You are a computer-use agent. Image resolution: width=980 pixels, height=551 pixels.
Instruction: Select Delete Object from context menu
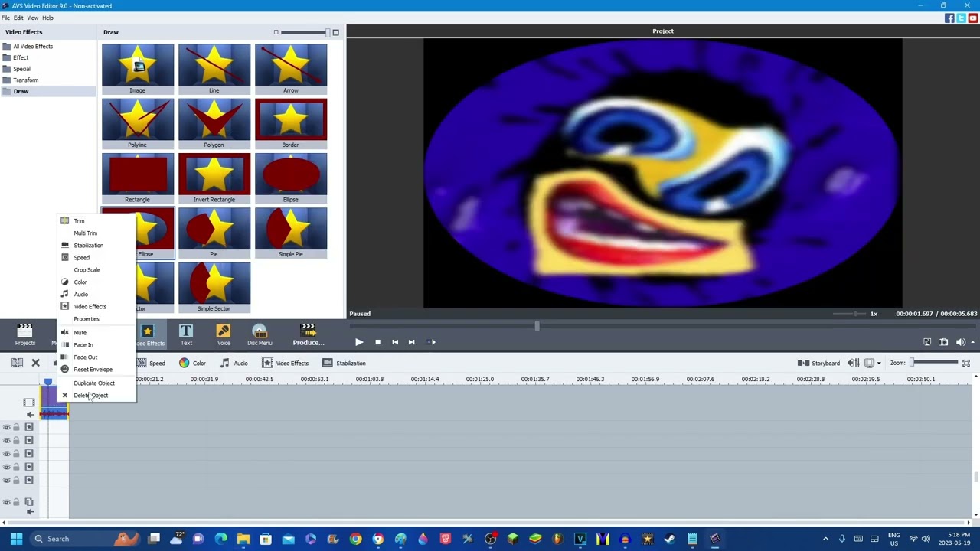(x=96, y=396)
